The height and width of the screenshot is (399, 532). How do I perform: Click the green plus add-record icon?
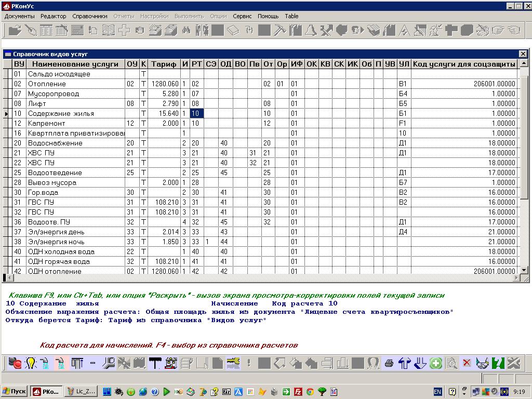[436, 363]
